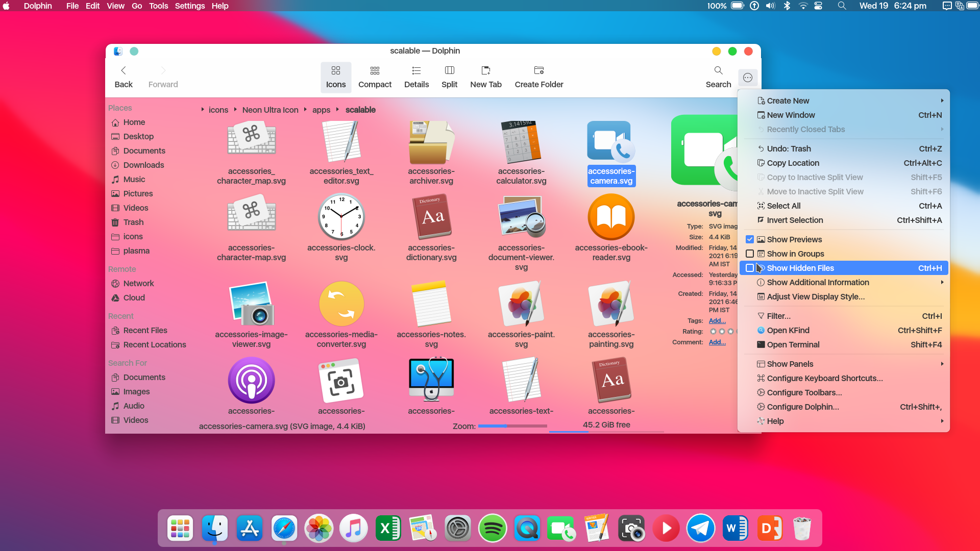Screen dimensions: 980x551
Task: Open Adjust View Display Style dialog
Action: [844, 296]
